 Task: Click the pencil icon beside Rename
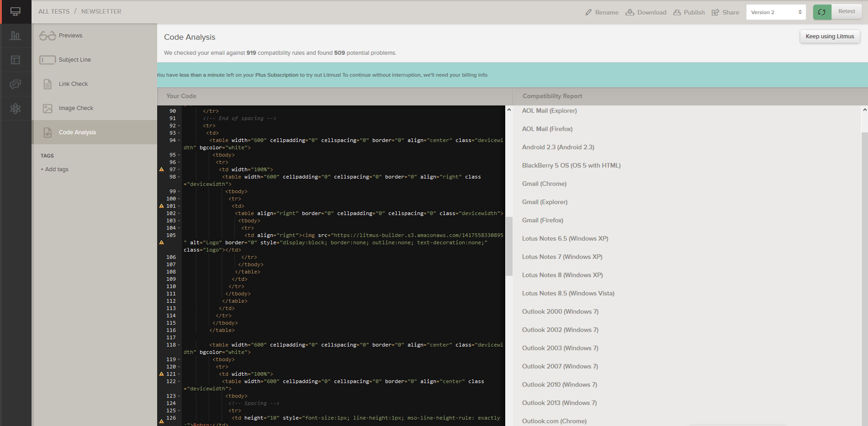pos(588,12)
